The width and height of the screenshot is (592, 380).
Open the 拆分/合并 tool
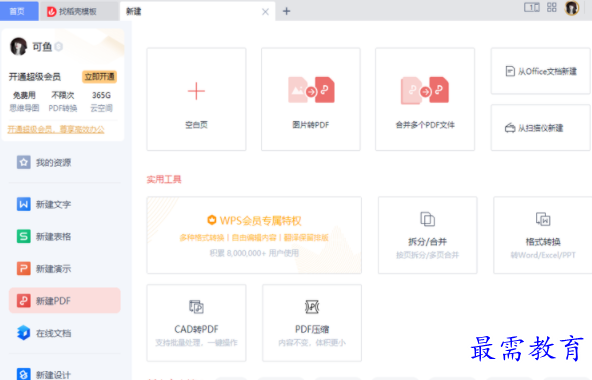coord(427,235)
